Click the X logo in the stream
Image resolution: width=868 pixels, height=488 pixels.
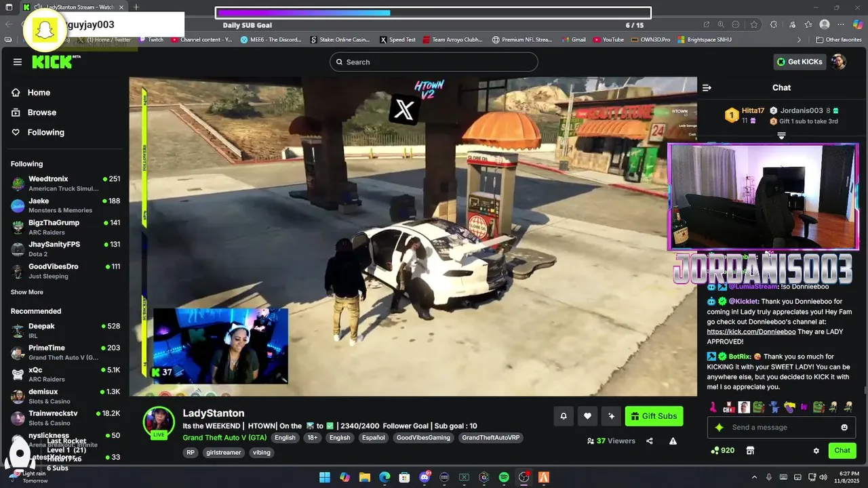(x=403, y=110)
